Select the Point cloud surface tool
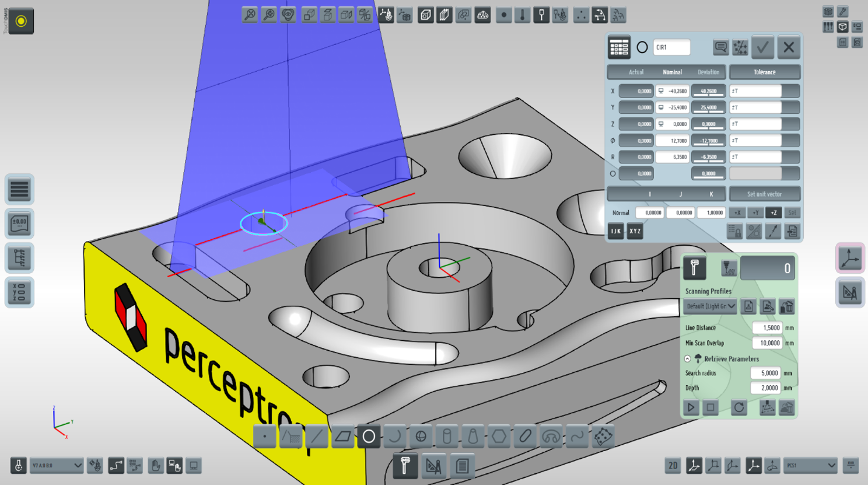Screen dimensions: 868x485 click(603, 436)
